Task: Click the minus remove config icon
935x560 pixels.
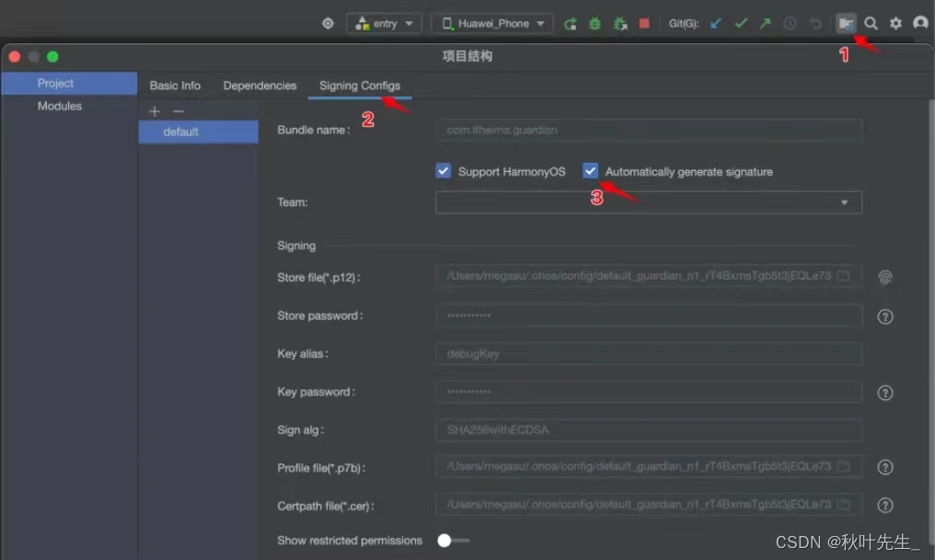Action: 179,111
